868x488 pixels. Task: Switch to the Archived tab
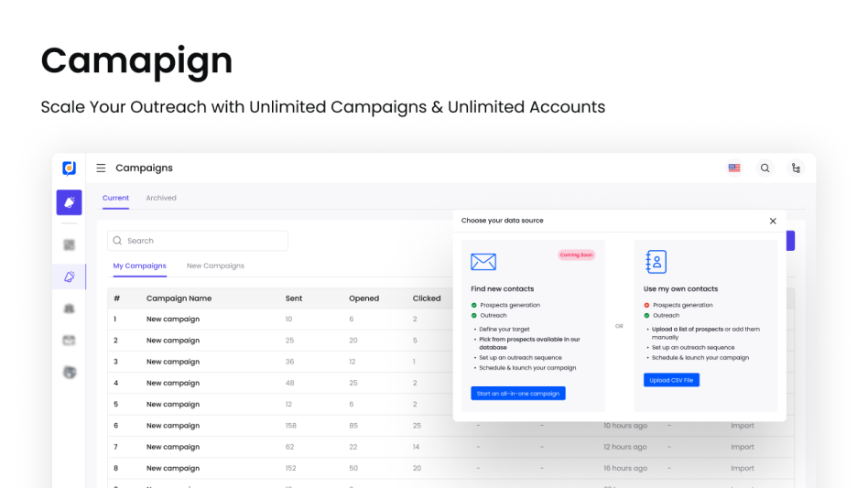point(161,198)
